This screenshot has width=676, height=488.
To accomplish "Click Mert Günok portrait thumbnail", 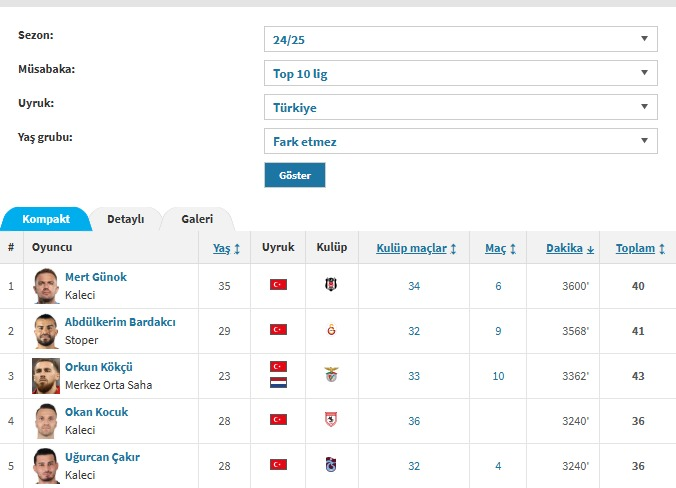I will pyautogui.click(x=46, y=286).
